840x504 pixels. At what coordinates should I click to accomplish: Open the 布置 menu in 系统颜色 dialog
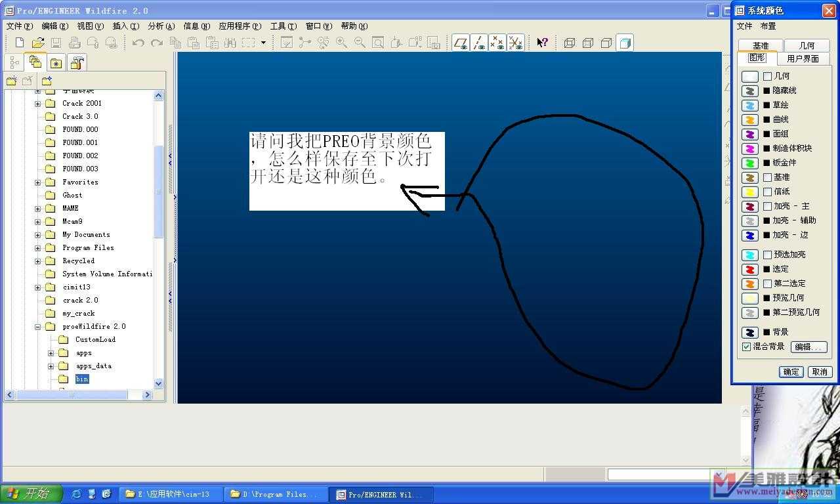click(x=768, y=26)
